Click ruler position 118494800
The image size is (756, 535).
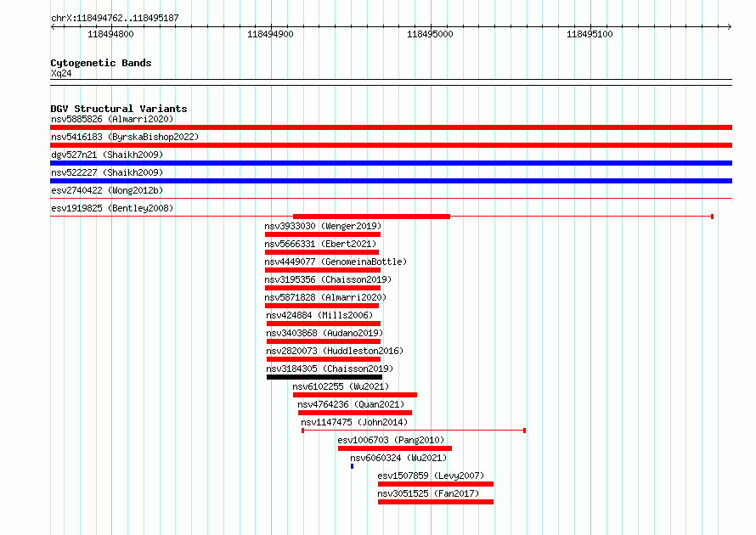click(x=110, y=34)
